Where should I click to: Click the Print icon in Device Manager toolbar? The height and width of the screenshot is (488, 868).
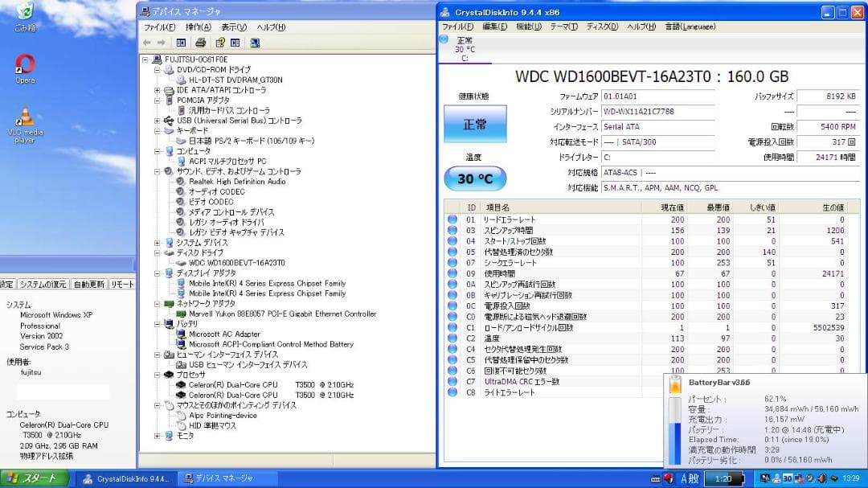pos(201,42)
